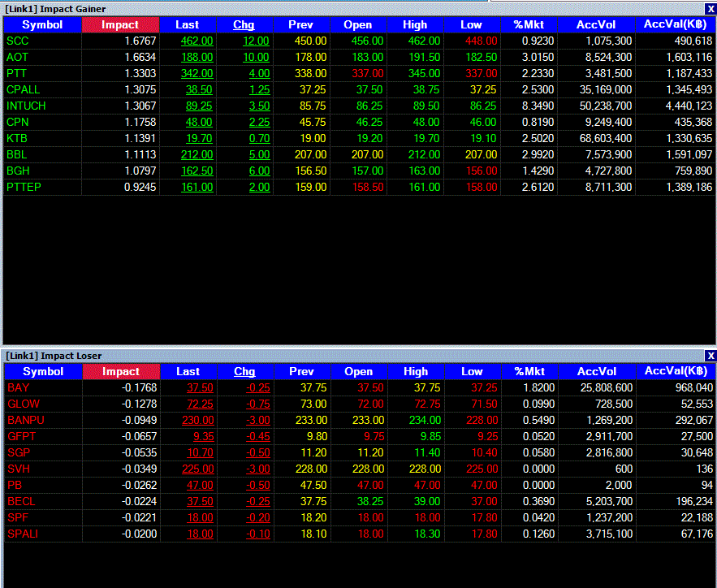Click %Mkt column header in Impact Gainer

529,24
